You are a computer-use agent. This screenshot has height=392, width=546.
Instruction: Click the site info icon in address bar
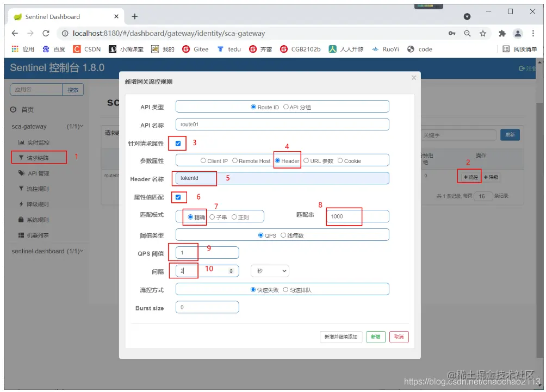[65, 33]
